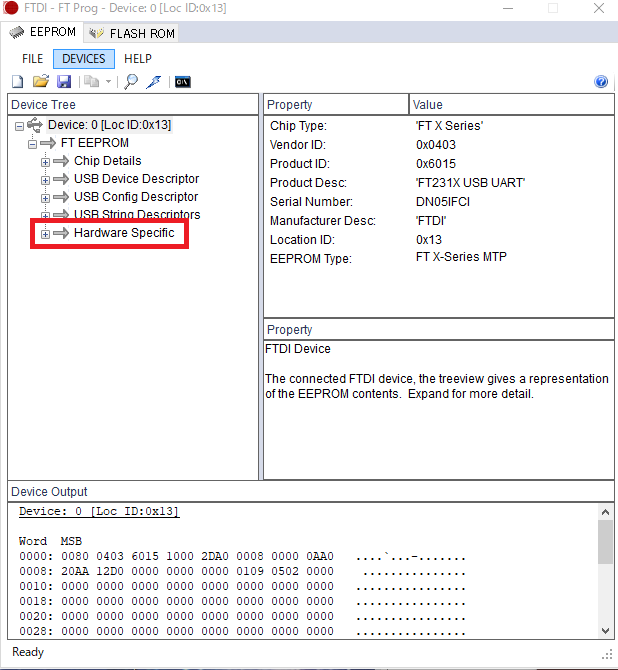Click the Manufacturer Desc value 'FTDI'
This screenshot has height=670, width=618.
pos(431,221)
